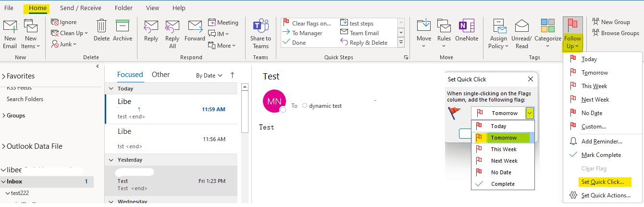Open the Send / Receive ribbon tab
This screenshot has height=207, width=644.
coord(80,8)
